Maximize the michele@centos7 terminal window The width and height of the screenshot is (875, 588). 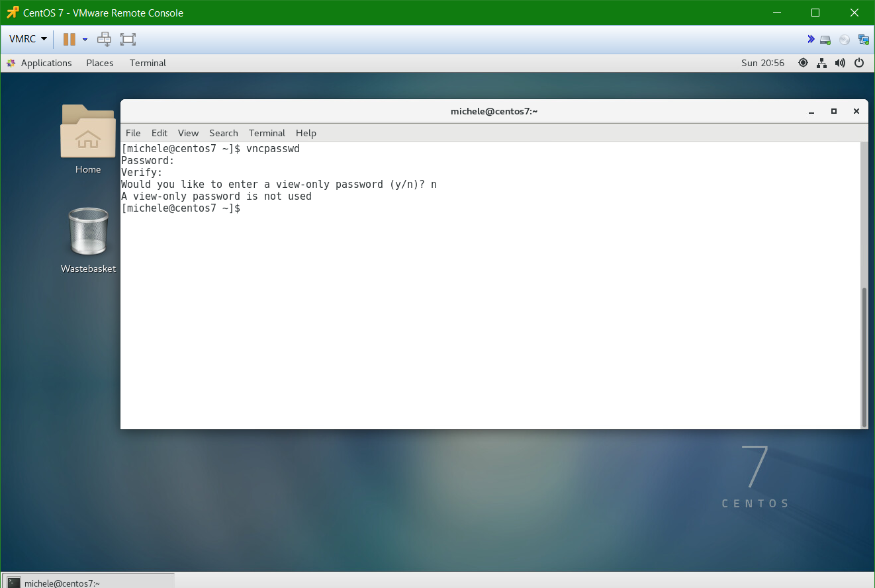pos(834,112)
